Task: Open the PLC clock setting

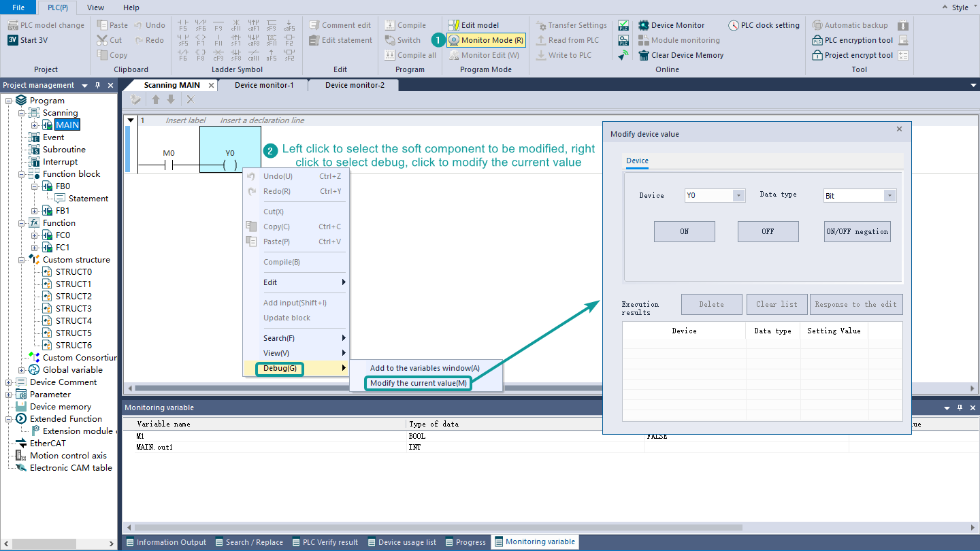Action: [x=734, y=25]
